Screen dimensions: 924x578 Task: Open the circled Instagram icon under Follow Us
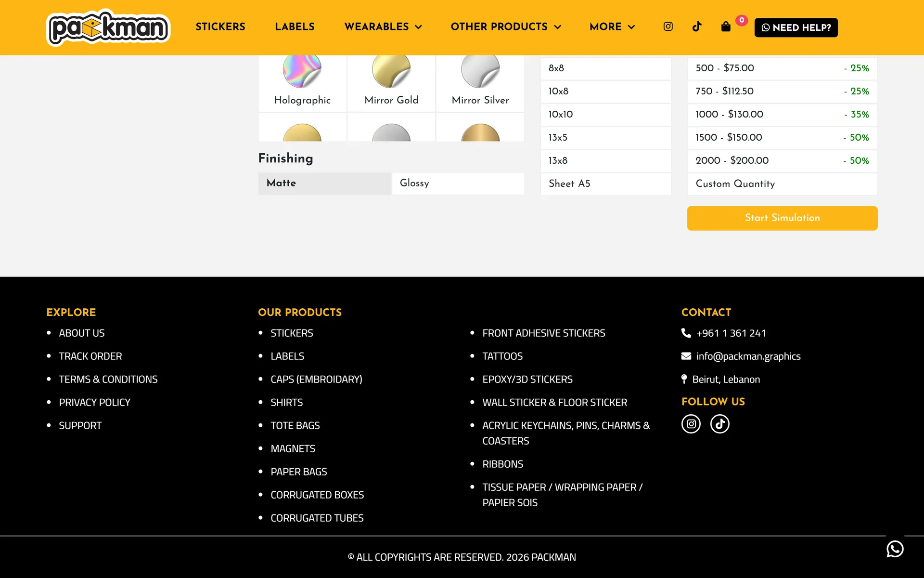[691, 424]
